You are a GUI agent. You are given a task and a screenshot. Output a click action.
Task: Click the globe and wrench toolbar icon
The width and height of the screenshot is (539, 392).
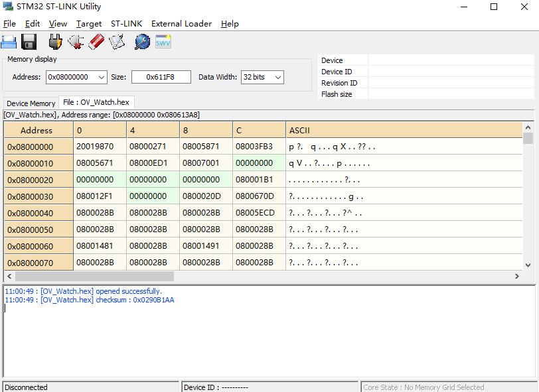pos(142,42)
